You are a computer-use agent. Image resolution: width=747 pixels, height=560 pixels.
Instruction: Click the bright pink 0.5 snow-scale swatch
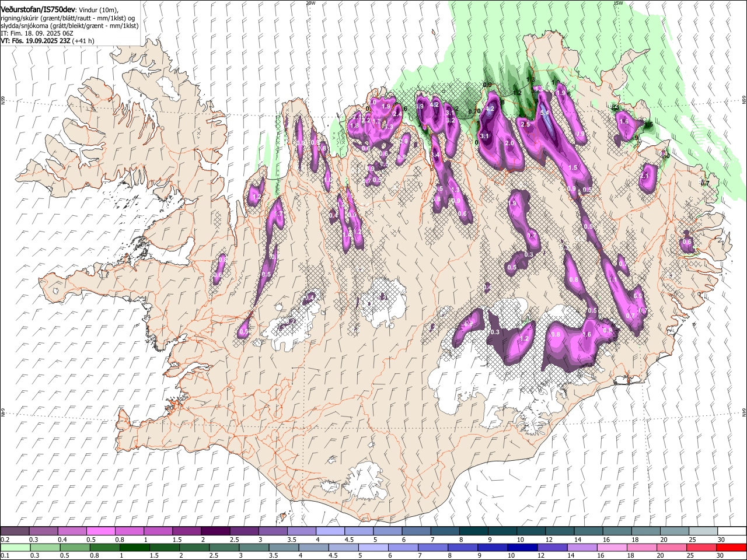pyautogui.click(x=100, y=531)
